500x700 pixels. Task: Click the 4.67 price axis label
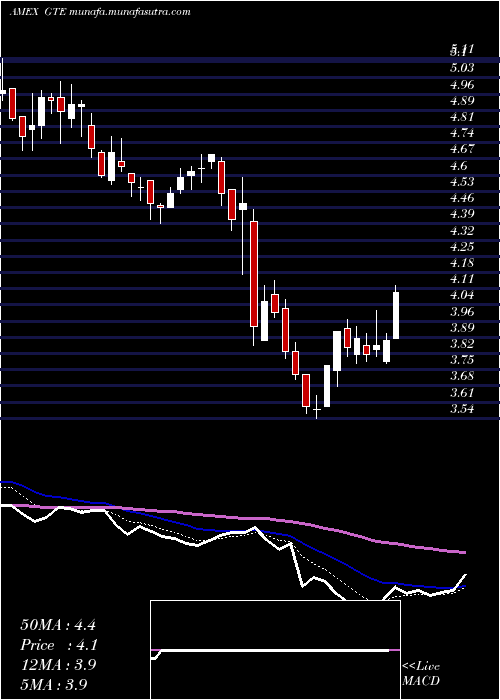click(462, 149)
